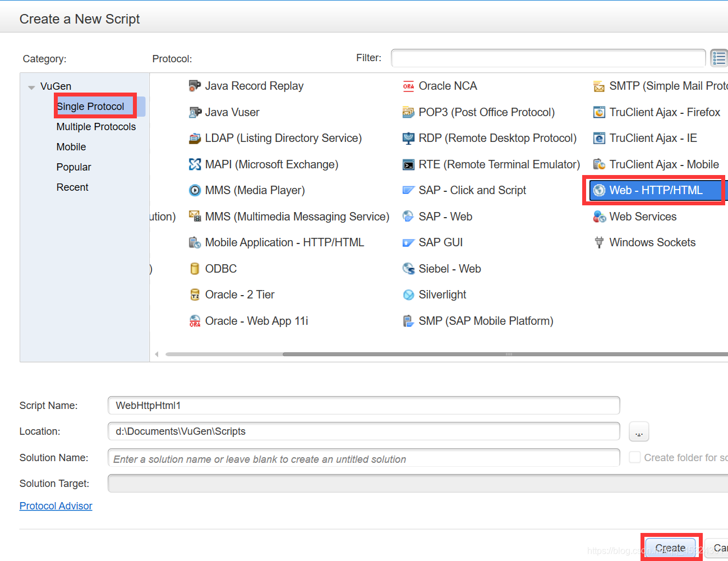Click the Oracle - 2 Tier icon
The width and height of the screenshot is (728, 561).
195,295
